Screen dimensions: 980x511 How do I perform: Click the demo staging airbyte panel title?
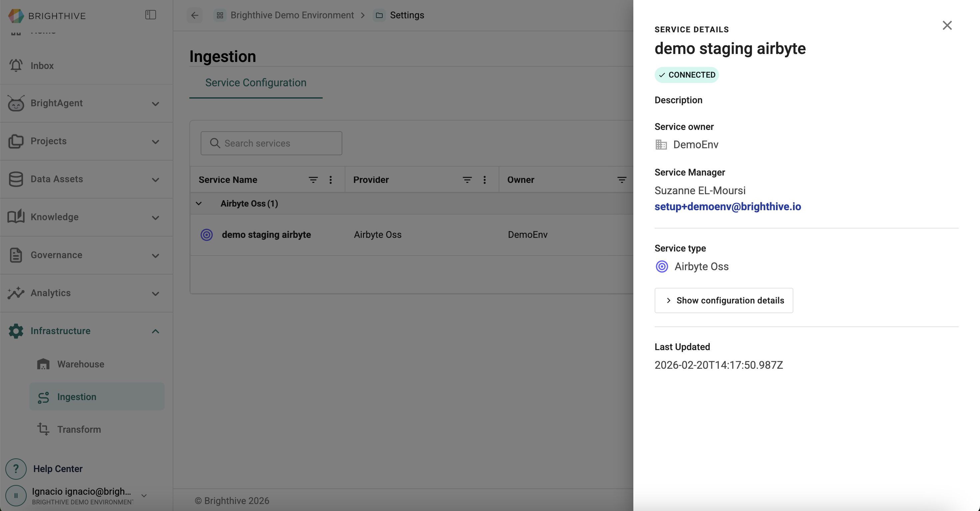tap(730, 48)
